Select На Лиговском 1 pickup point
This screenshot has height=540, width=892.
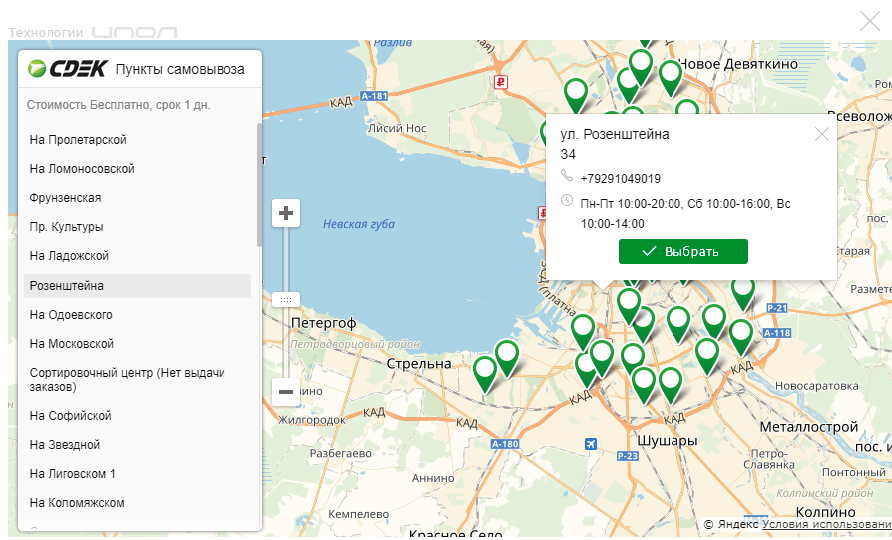pyautogui.click(x=137, y=474)
